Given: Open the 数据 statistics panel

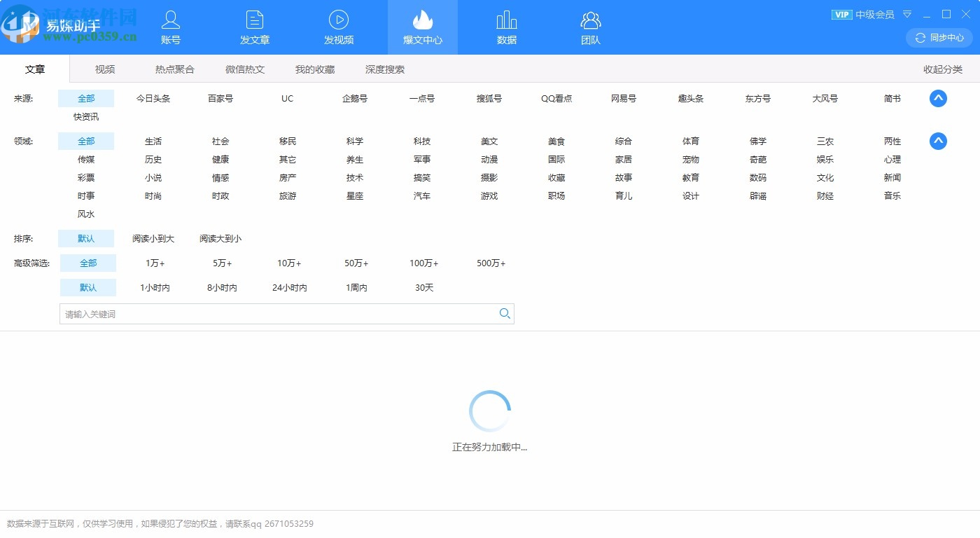Looking at the screenshot, I should 506,27.
